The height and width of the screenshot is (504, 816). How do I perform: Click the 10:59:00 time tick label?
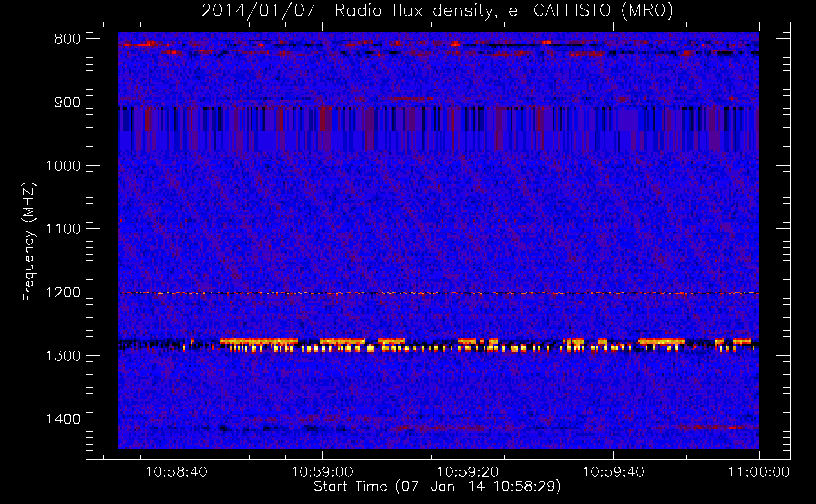click(322, 472)
